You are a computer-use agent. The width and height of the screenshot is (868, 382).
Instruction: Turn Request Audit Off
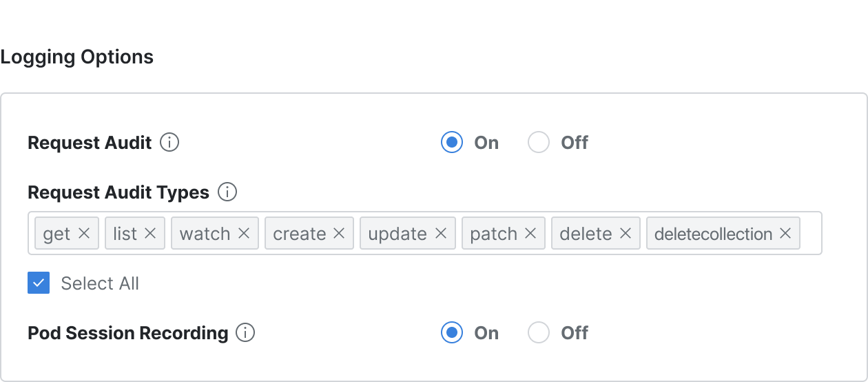coord(539,143)
